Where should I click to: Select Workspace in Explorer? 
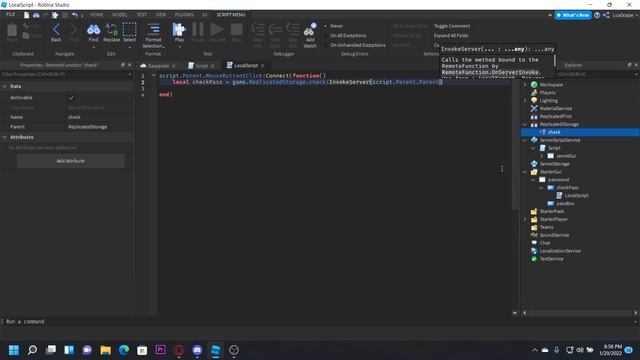(x=551, y=84)
